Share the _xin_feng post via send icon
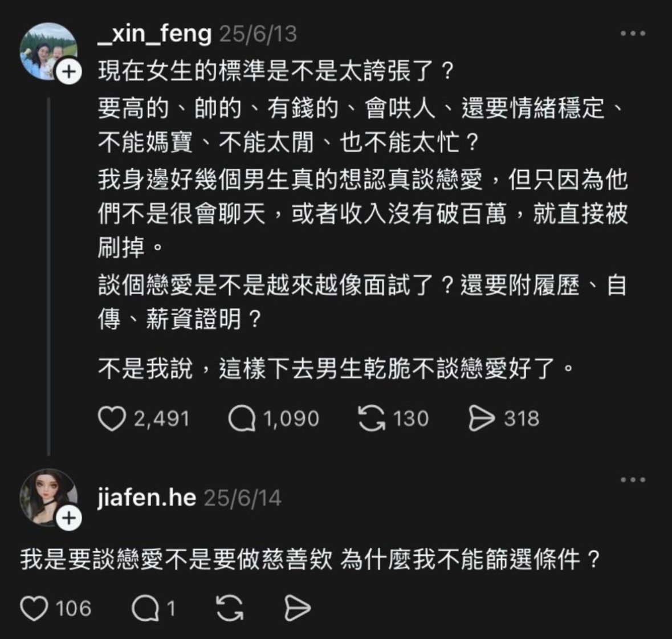 pos(480,419)
